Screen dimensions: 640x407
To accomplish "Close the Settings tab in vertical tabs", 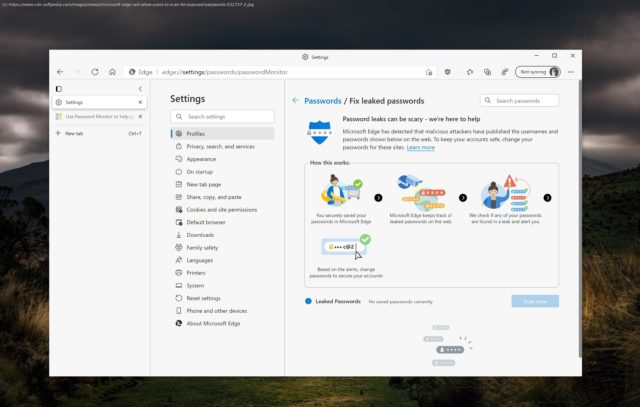I will pyautogui.click(x=140, y=102).
